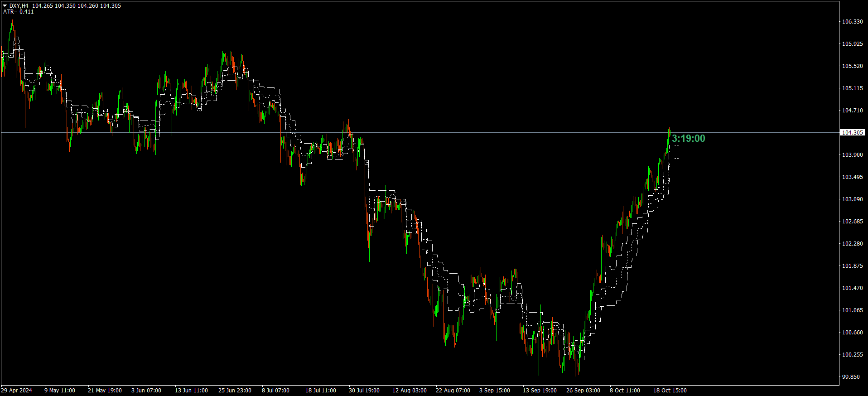Viewport: 868px width, 396px height.
Task: Click the 13 Sep 19:00 time label
Action: 540,391
